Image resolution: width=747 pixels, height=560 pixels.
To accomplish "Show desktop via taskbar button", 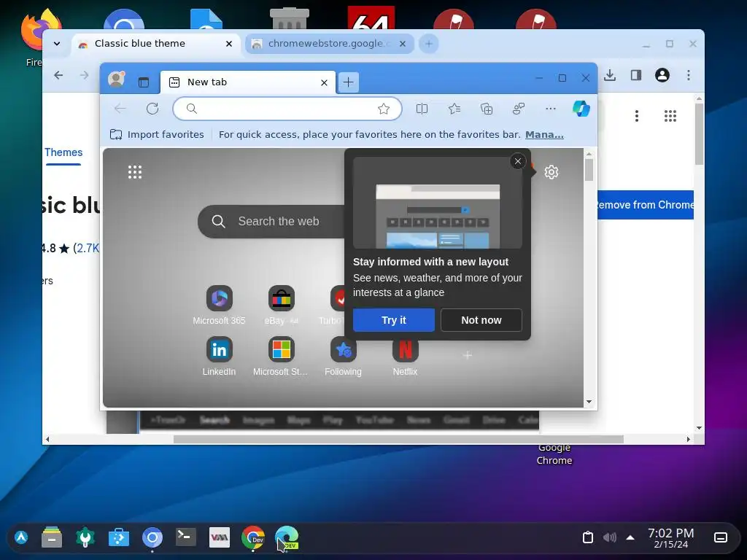I will pos(721,537).
